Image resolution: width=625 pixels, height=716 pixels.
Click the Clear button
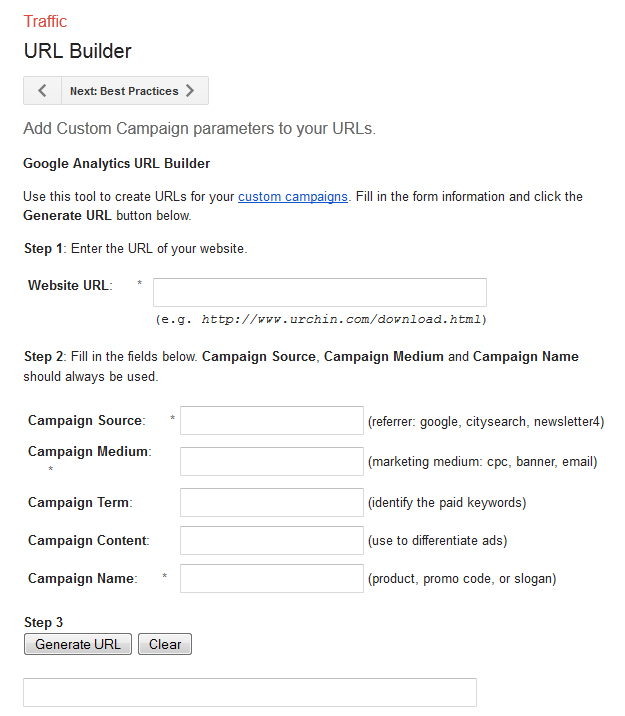point(165,644)
